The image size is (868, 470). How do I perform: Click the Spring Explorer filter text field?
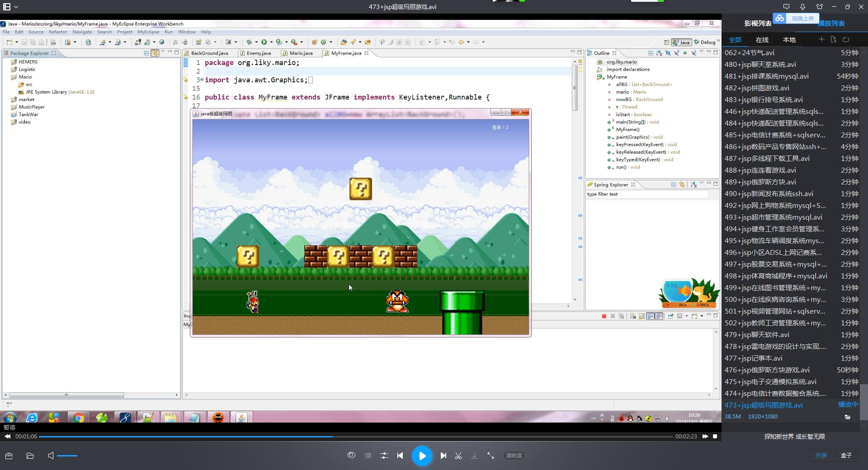(x=646, y=194)
